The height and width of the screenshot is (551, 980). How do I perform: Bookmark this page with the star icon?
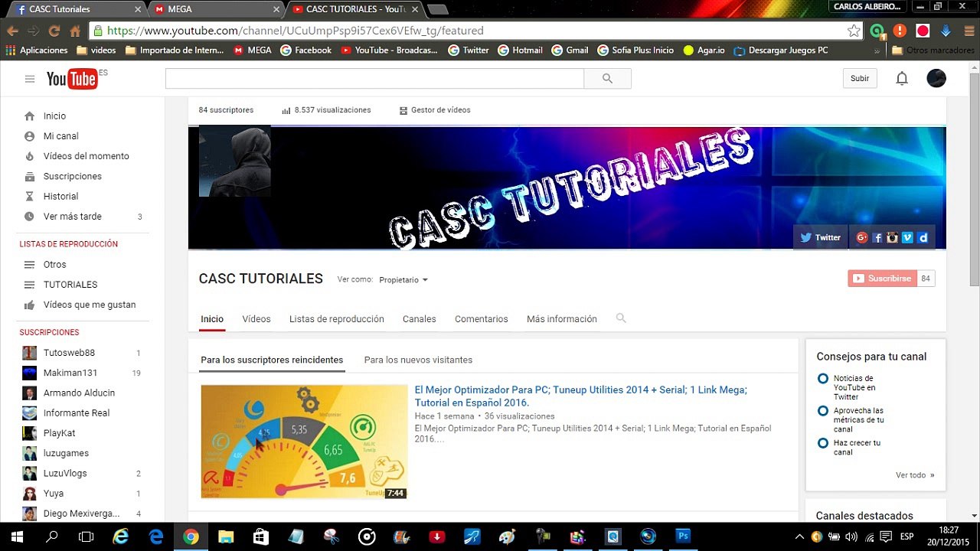coord(854,31)
